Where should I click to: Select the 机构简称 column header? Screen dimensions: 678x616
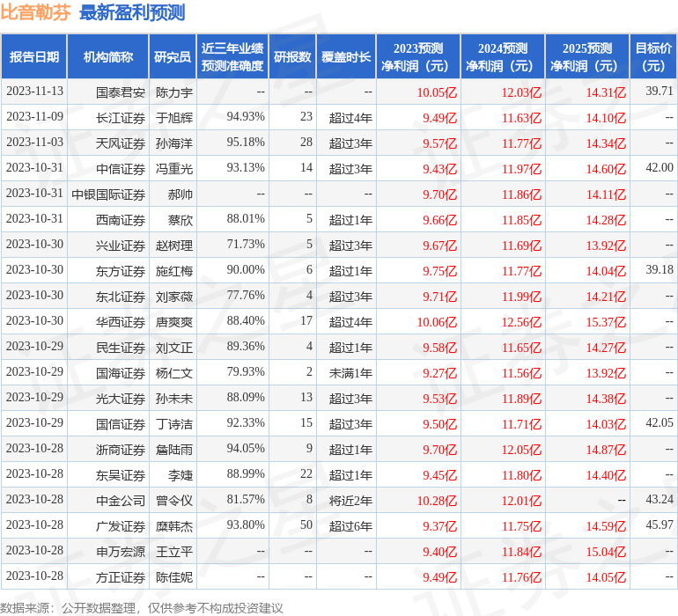pos(108,56)
